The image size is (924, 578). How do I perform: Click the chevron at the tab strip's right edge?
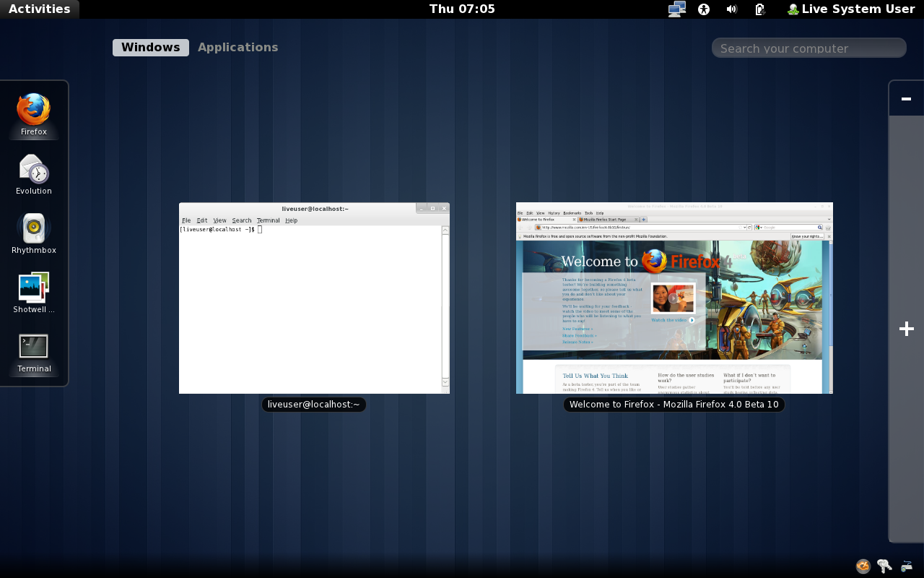[x=828, y=218]
